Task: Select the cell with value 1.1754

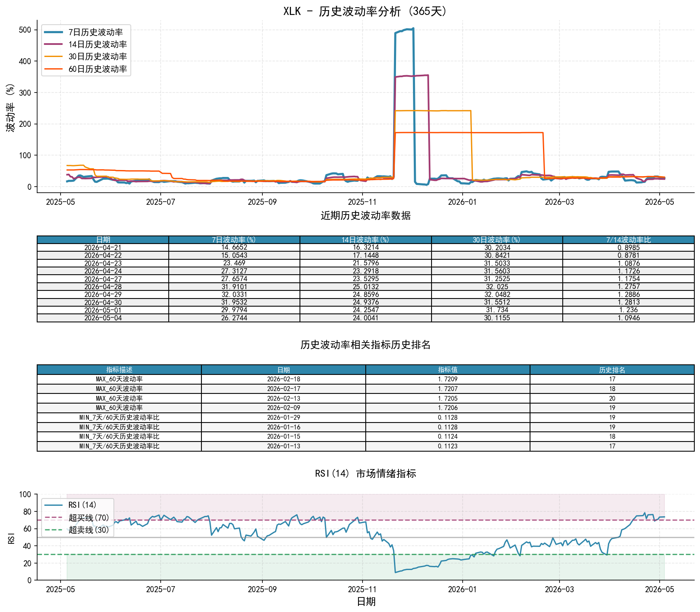Action: (x=629, y=279)
